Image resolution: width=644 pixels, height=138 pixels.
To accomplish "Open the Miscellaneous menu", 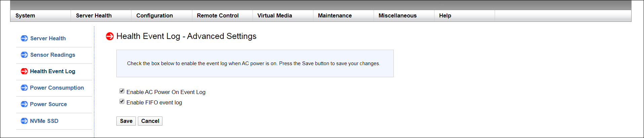I will [397, 15].
